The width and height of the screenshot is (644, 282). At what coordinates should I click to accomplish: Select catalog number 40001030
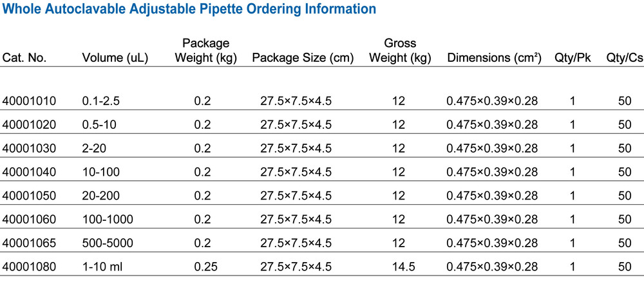coord(29,148)
